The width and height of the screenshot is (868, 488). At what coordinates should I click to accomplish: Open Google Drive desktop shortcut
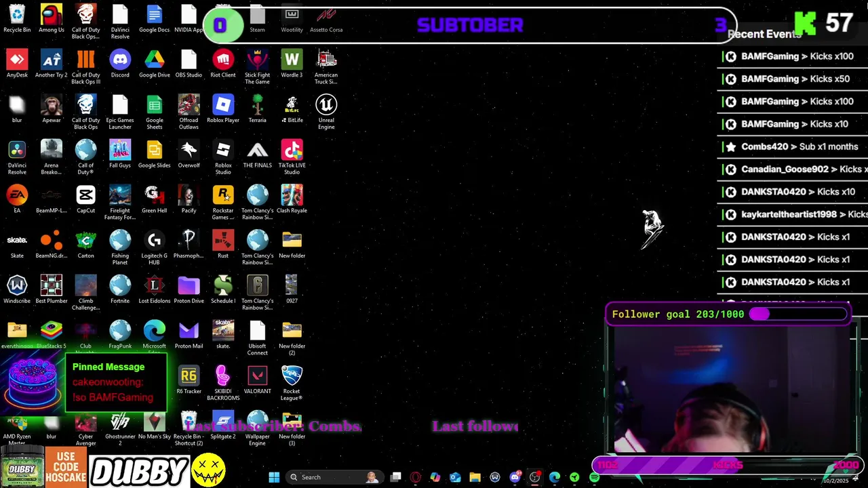(x=154, y=64)
